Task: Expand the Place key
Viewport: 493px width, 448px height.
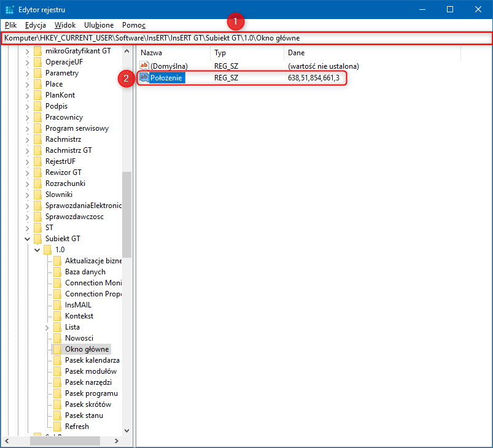Action: click(x=28, y=84)
